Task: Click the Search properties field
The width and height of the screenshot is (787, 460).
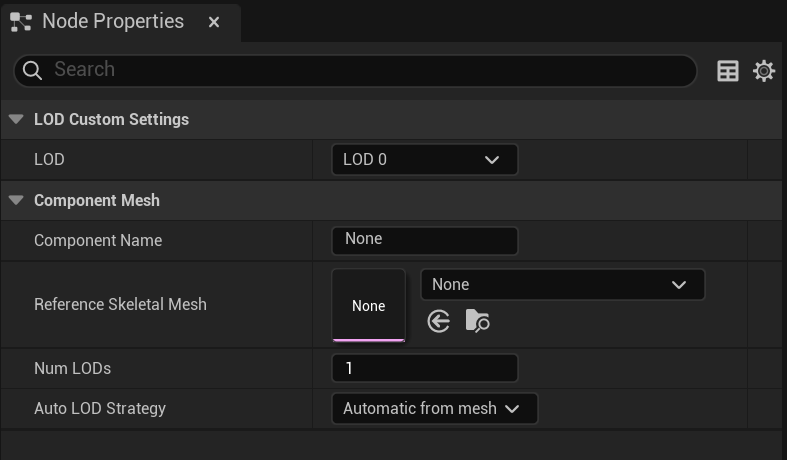Action: (x=355, y=70)
